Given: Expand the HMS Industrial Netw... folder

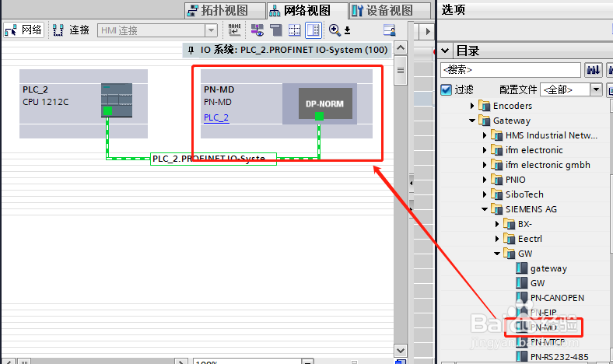Looking at the screenshot, I should [485, 135].
